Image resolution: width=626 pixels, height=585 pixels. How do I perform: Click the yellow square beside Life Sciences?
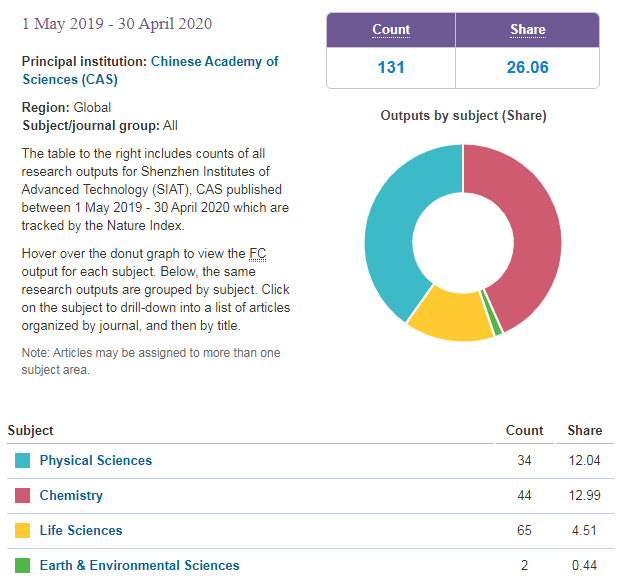click(x=23, y=531)
